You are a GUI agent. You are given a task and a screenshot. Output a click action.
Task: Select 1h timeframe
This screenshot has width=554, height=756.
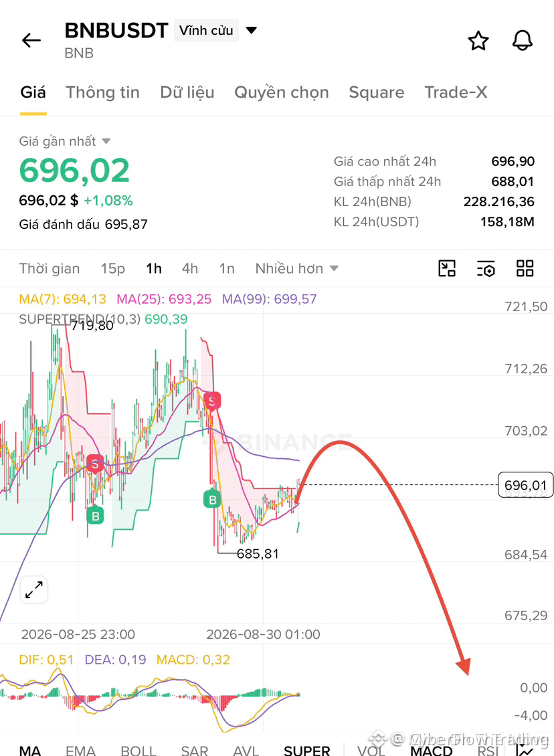[x=154, y=268]
